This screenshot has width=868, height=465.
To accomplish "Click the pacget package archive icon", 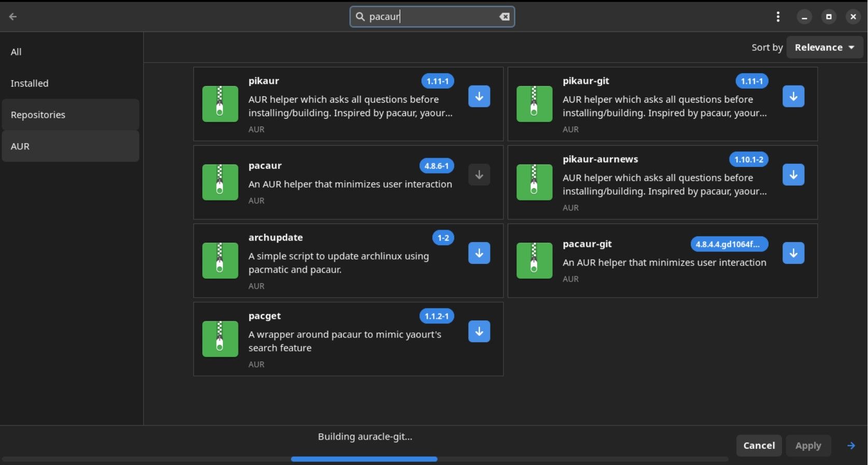I will pyautogui.click(x=220, y=339).
